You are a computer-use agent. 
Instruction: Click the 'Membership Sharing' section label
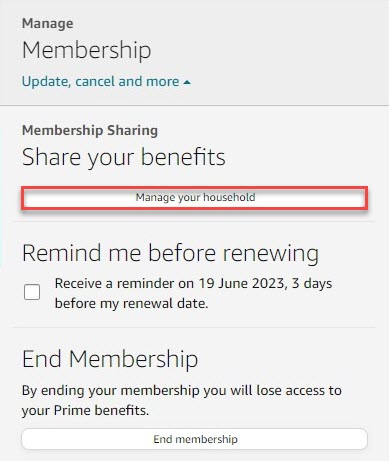[90, 130]
